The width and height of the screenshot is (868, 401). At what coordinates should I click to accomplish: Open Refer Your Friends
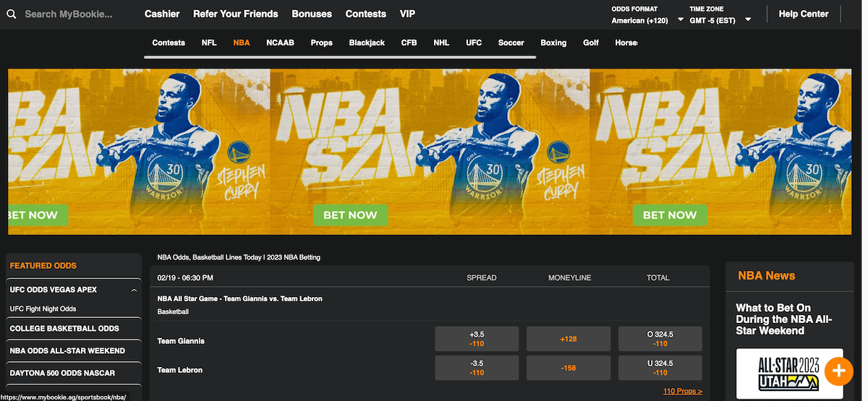235,14
